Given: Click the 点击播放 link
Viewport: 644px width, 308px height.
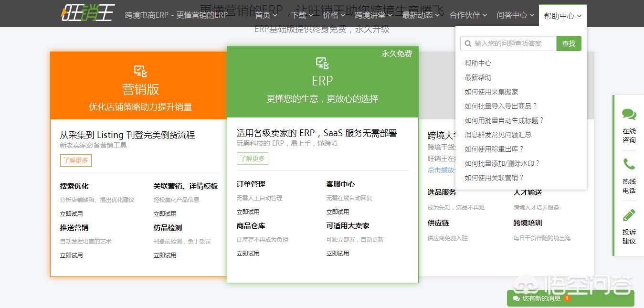Looking at the screenshot, I should point(442,170).
